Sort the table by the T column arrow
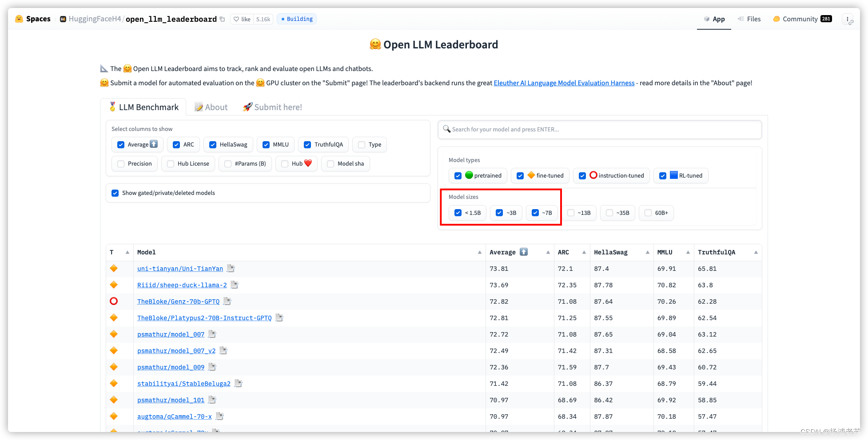868x440 pixels. (127, 252)
